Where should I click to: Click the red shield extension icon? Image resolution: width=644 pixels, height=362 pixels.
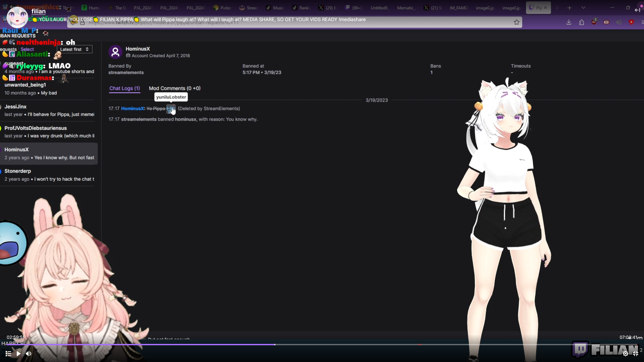(x=594, y=22)
